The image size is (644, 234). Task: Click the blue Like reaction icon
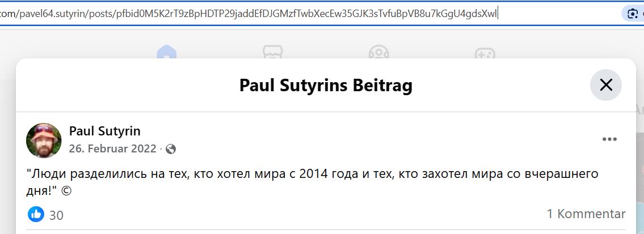(36, 214)
